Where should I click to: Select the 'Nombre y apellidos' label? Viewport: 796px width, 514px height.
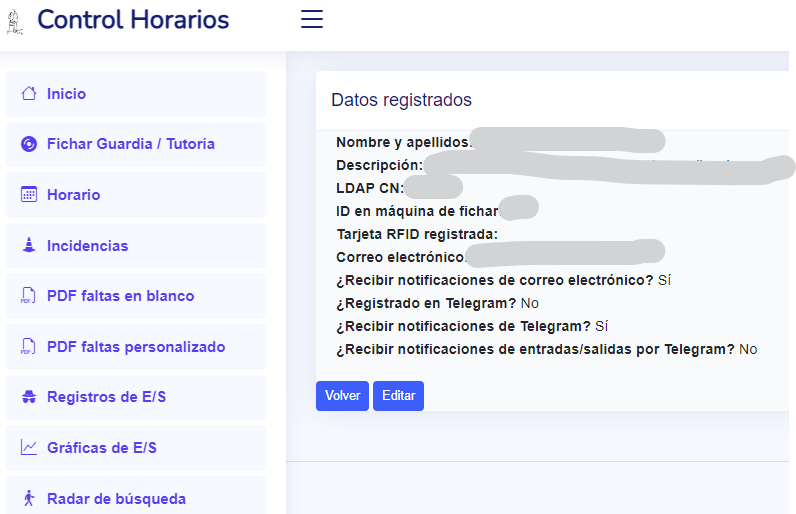click(x=404, y=142)
